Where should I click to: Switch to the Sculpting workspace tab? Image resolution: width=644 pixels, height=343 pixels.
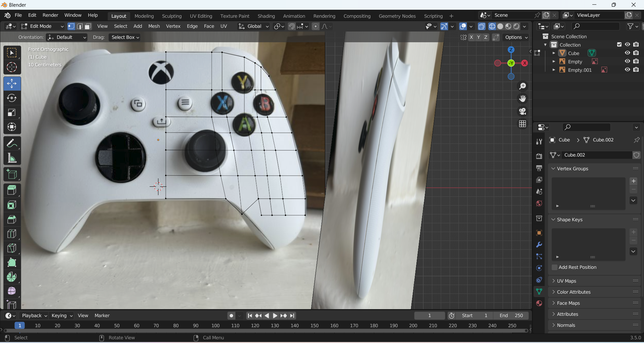(x=171, y=16)
